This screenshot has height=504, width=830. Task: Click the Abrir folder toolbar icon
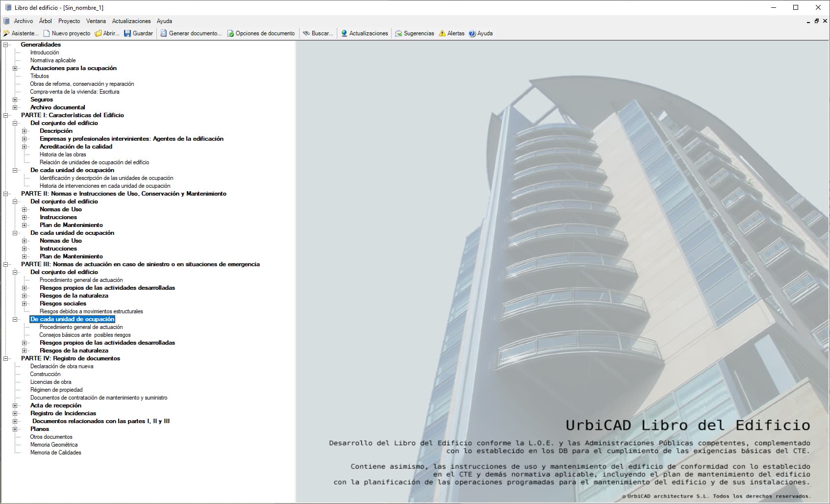(98, 33)
